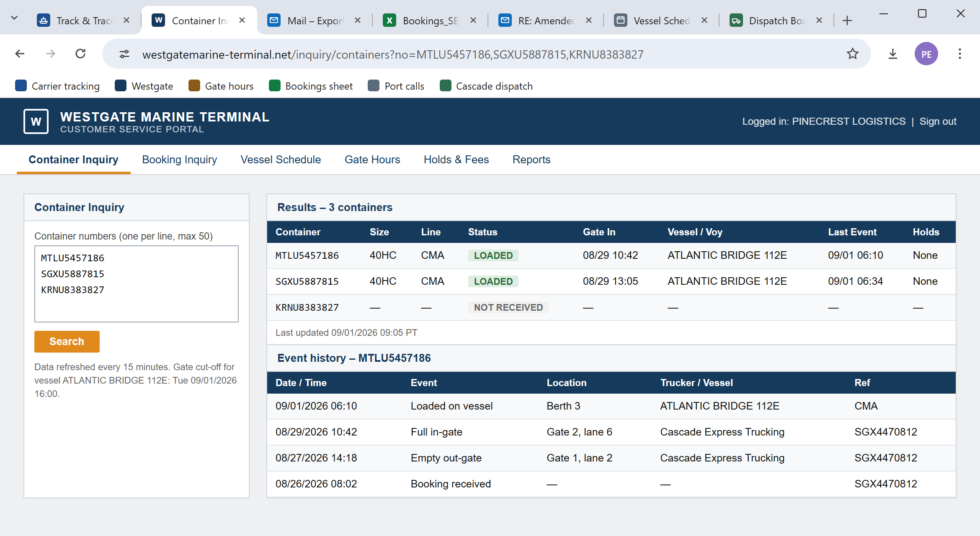Viewport: 980px width, 536px height.
Task: Open the Port calls bookmark
Action: click(x=396, y=86)
